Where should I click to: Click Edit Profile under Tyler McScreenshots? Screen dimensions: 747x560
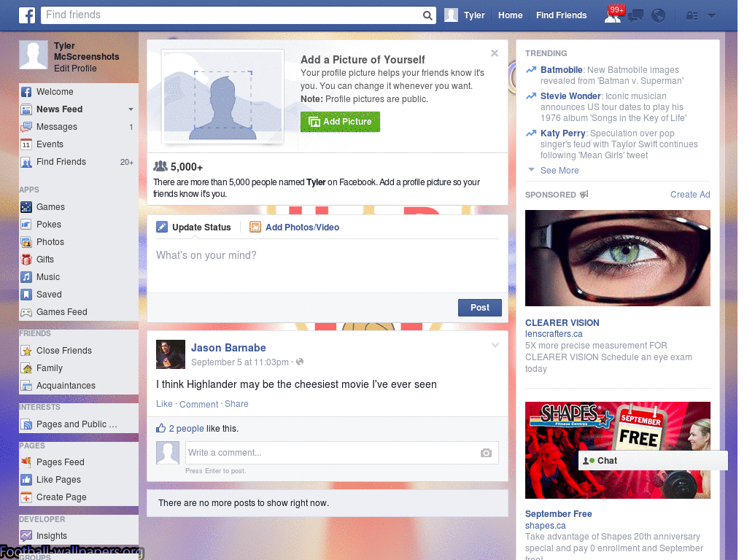pyautogui.click(x=75, y=69)
